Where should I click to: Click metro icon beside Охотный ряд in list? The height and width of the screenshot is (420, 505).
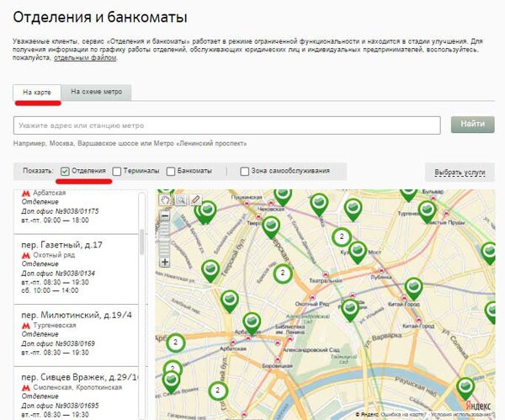tap(26, 255)
